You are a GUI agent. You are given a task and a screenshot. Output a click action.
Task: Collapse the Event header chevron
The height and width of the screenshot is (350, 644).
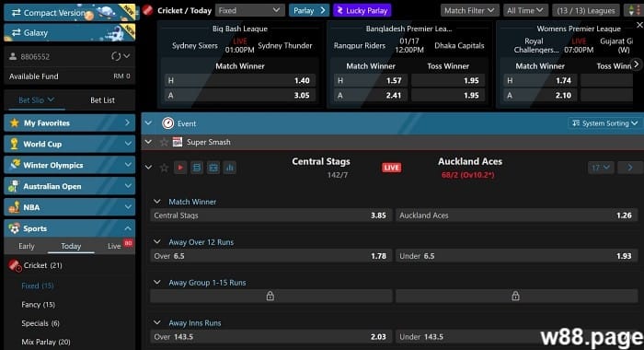click(x=148, y=123)
